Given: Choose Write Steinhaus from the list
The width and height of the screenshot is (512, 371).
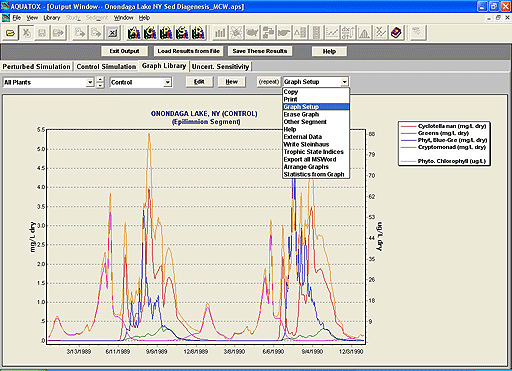Looking at the screenshot, I should (x=316, y=144).
